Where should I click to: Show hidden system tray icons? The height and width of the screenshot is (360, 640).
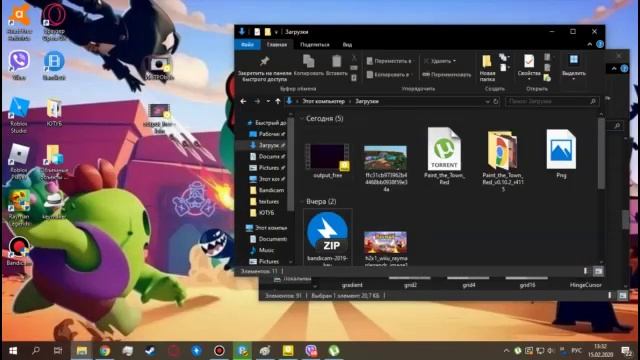[507, 351]
